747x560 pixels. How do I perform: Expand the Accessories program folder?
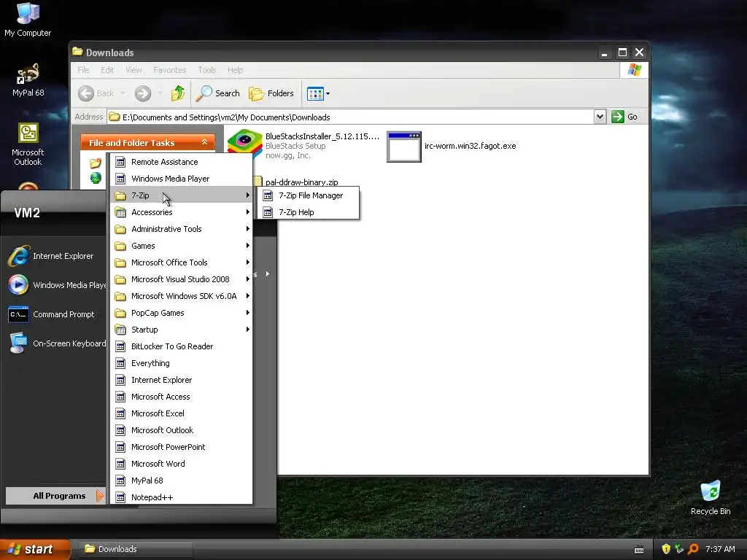[182, 212]
